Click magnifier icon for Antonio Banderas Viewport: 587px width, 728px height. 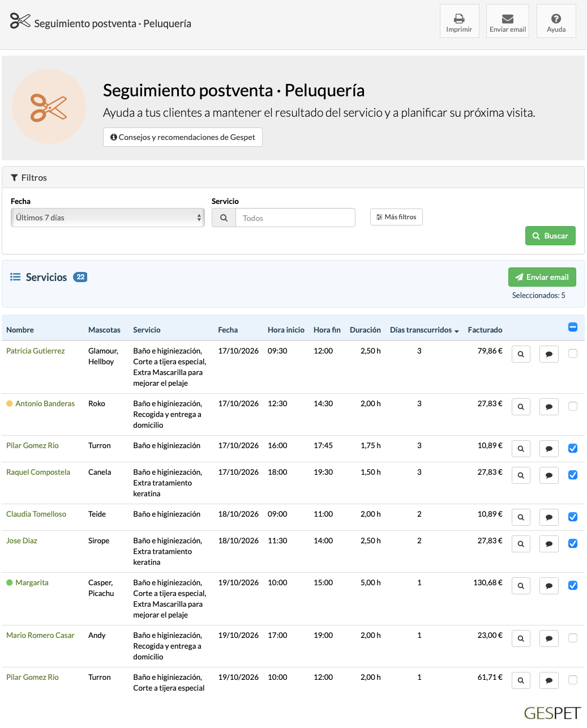(x=521, y=407)
